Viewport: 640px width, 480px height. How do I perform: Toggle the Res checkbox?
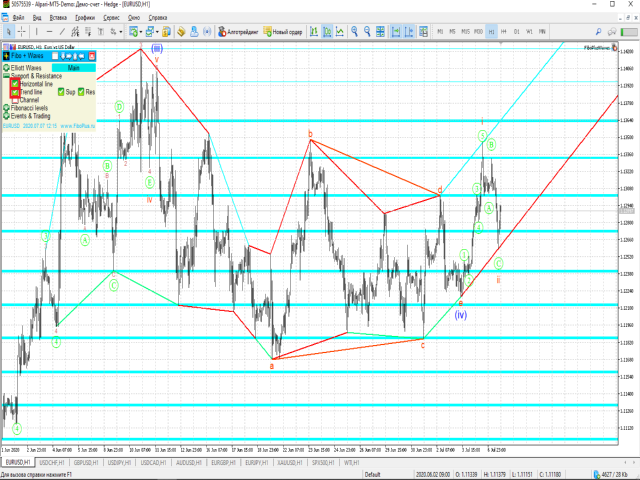[81, 92]
